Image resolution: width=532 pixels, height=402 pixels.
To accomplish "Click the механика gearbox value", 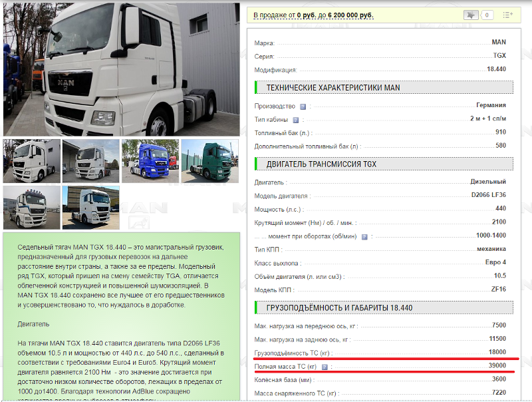I will tap(491, 249).
